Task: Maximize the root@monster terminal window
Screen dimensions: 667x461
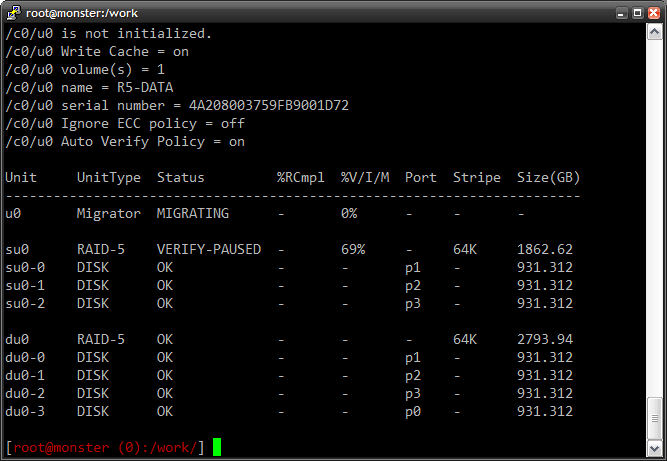Action: coord(638,13)
